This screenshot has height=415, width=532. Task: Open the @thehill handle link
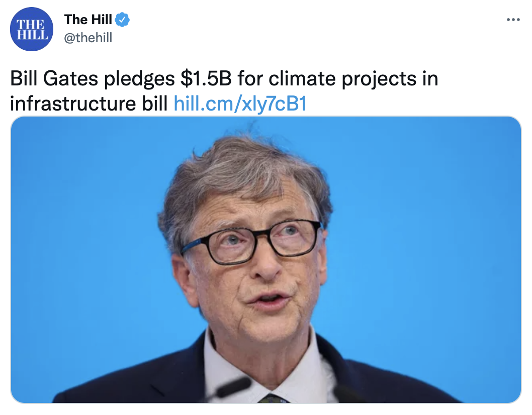click(88, 38)
